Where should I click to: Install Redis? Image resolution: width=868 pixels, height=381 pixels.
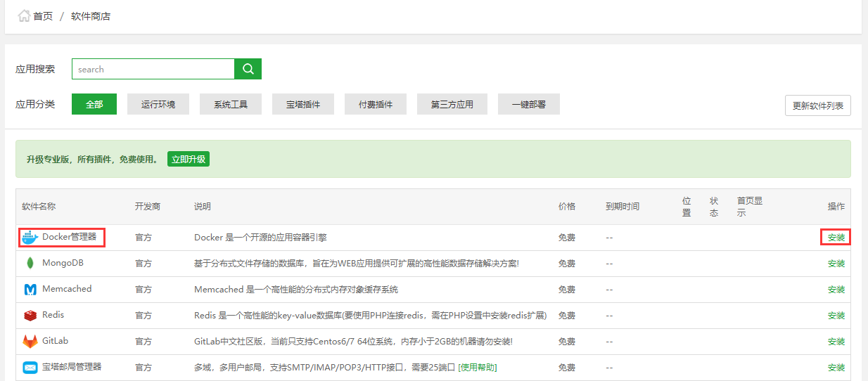836,316
